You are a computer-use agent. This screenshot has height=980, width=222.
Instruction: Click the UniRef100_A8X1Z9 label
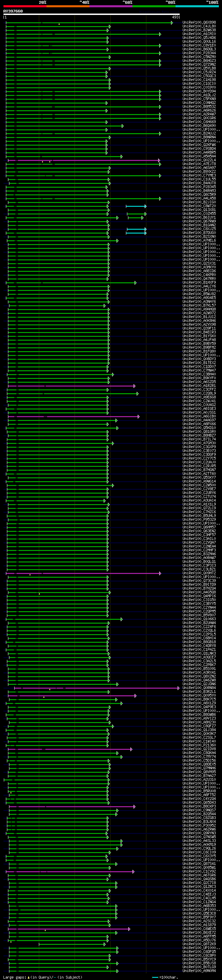pos(199,703)
